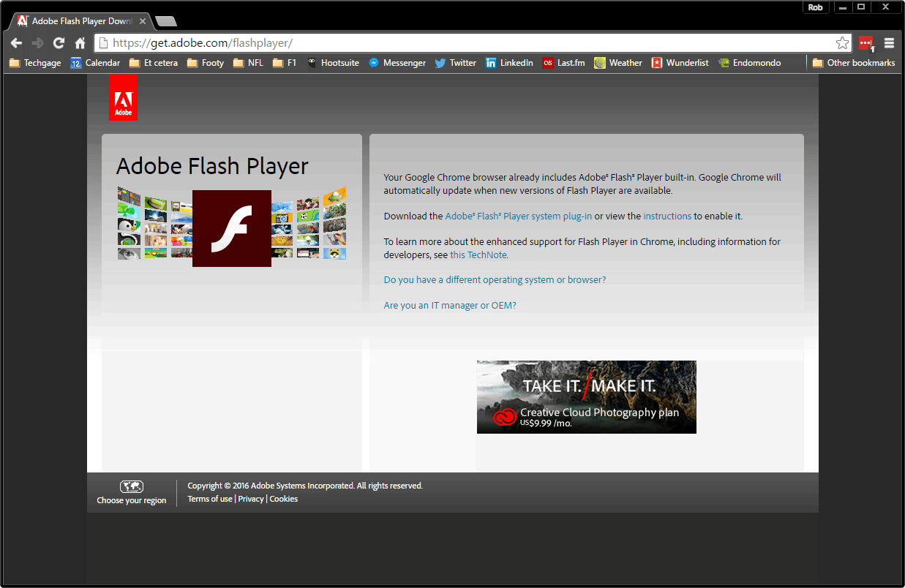The image size is (905, 588).
Task: Minimize the Chrome window
Action: pos(844,7)
